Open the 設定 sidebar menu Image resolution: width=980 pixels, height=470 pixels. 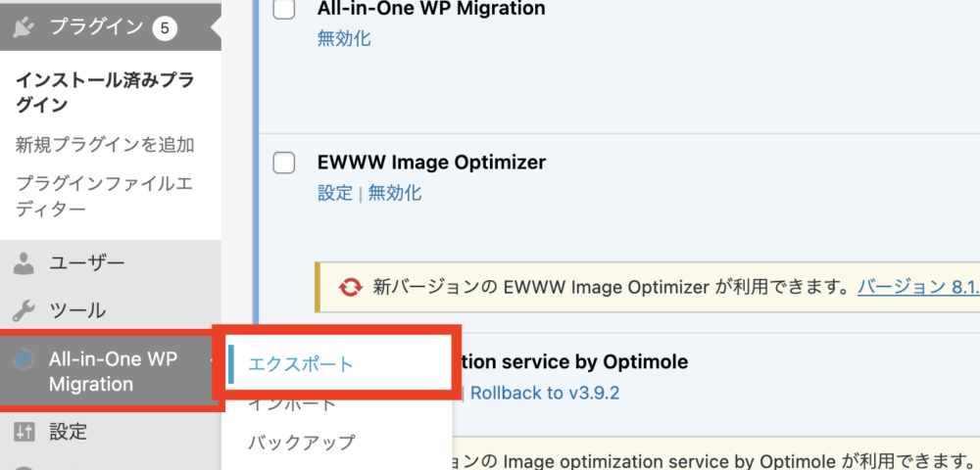110,431
